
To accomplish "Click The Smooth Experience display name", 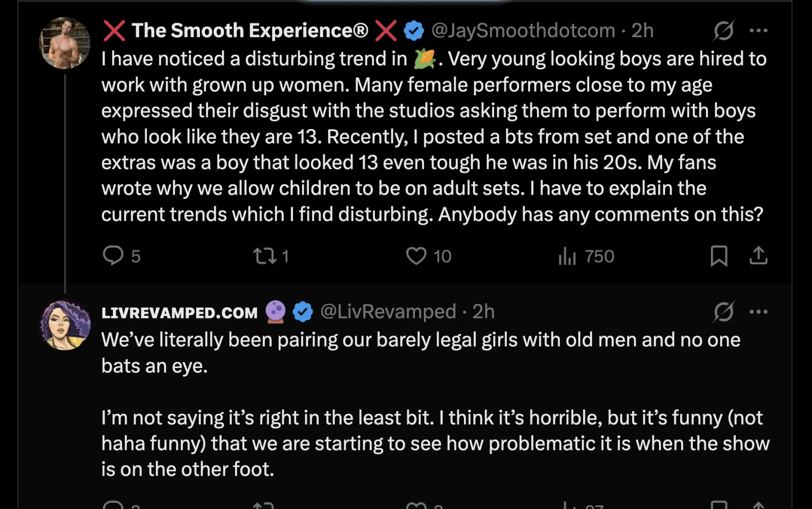I will [x=250, y=31].
